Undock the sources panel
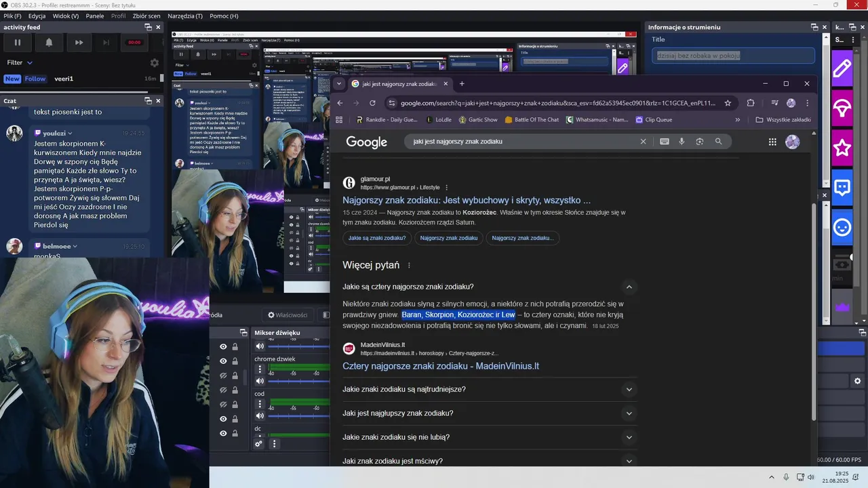This screenshot has height=488, width=868. click(x=244, y=333)
